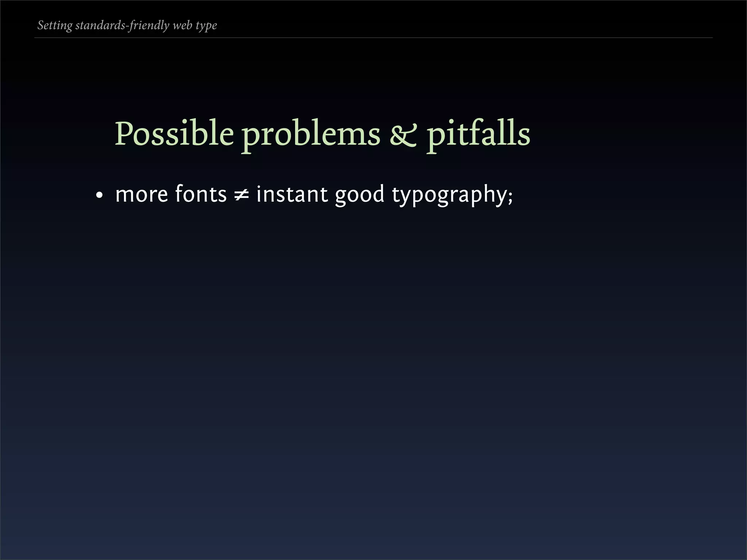Click bullet text 'more fonts ≠ instant good typography;'

click(314, 195)
